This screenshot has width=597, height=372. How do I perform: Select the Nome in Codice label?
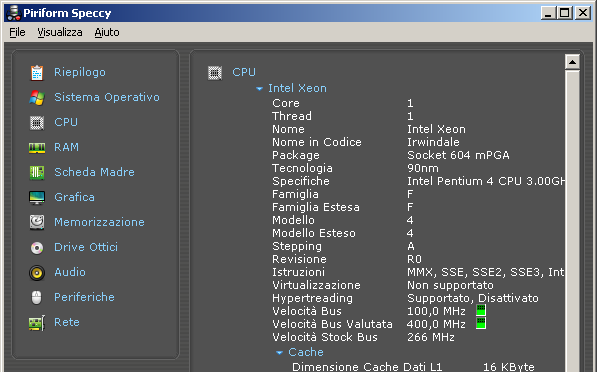pyautogui.click(x=317, y=142)
